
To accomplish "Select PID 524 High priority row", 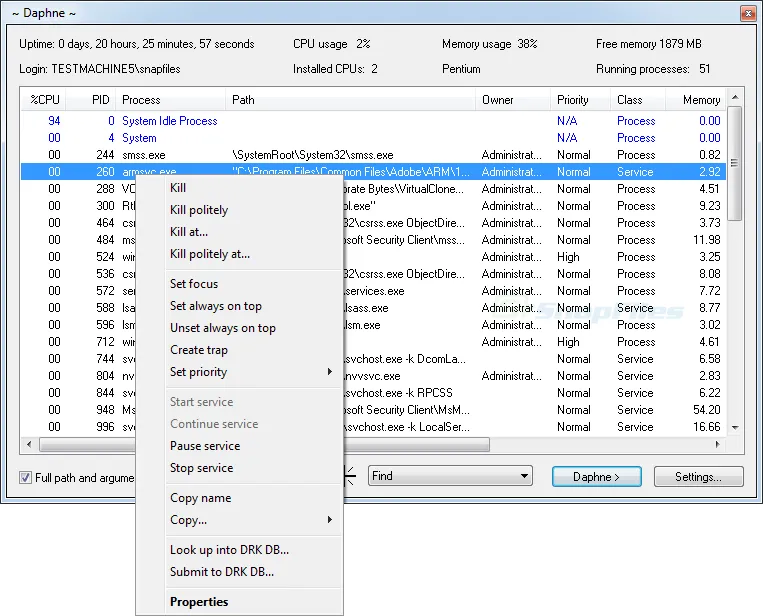I will [373, 256].
